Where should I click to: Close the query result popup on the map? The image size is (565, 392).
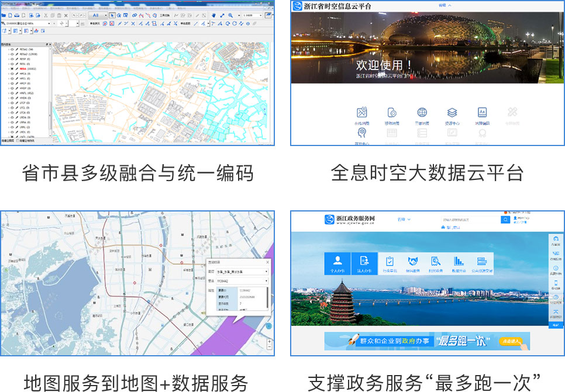(x=267, y=262)
